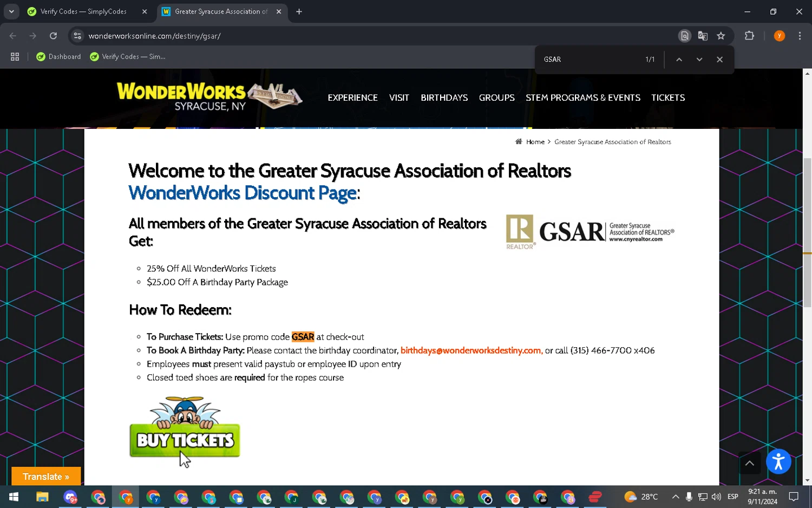Open the tab search dropdown

click(x=11, y=11)
